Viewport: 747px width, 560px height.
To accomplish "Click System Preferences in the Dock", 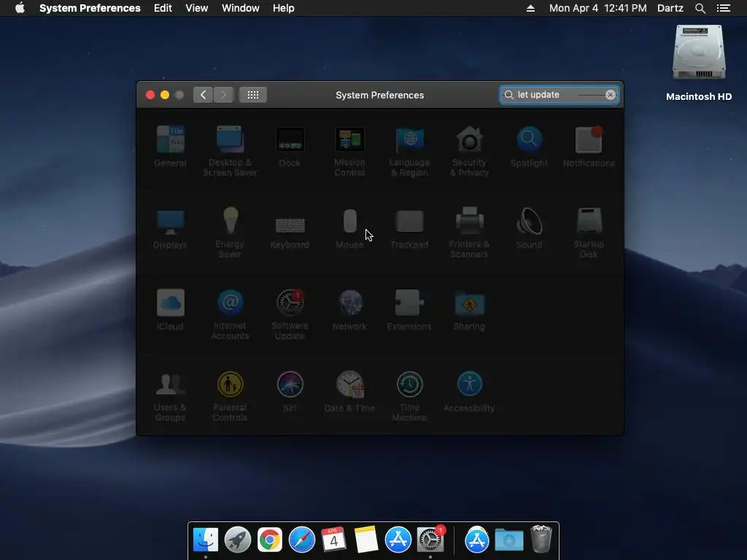I will 430,540.
